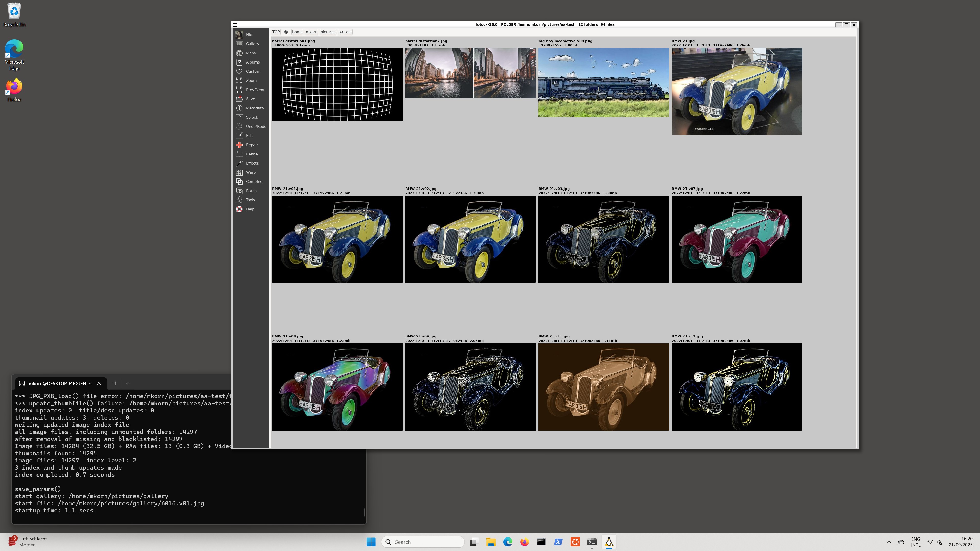
Task: Open terminal tab dropdown chevron
Action: click(127, 383)
